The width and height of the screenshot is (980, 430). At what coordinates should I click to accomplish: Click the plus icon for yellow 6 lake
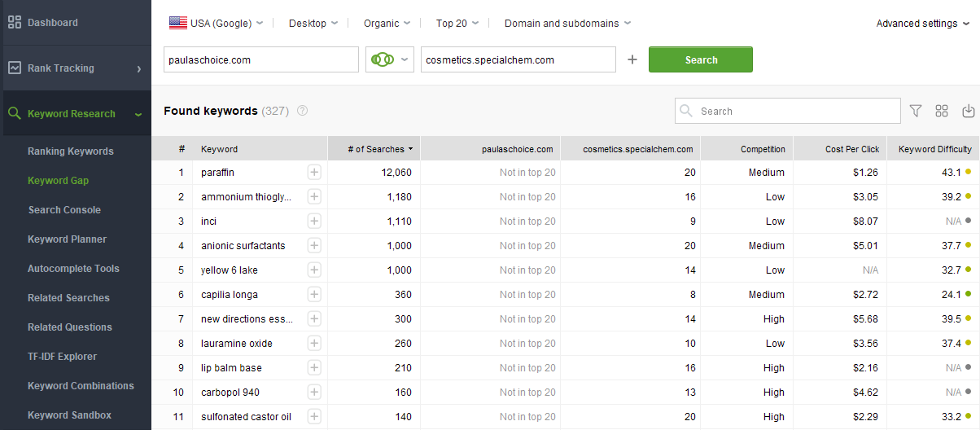coord(314,270)
